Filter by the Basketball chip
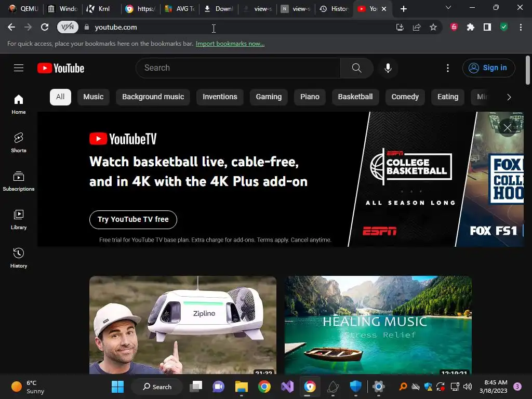The height and width of the screenshot is (399, 532). point(355,97)
